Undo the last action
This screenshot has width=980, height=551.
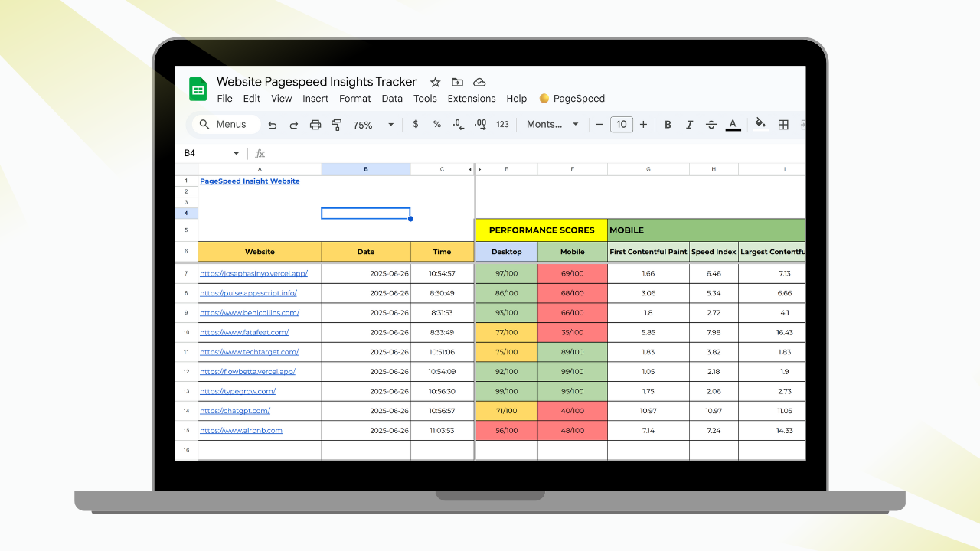pyautogui.click(x=273, y=125)
